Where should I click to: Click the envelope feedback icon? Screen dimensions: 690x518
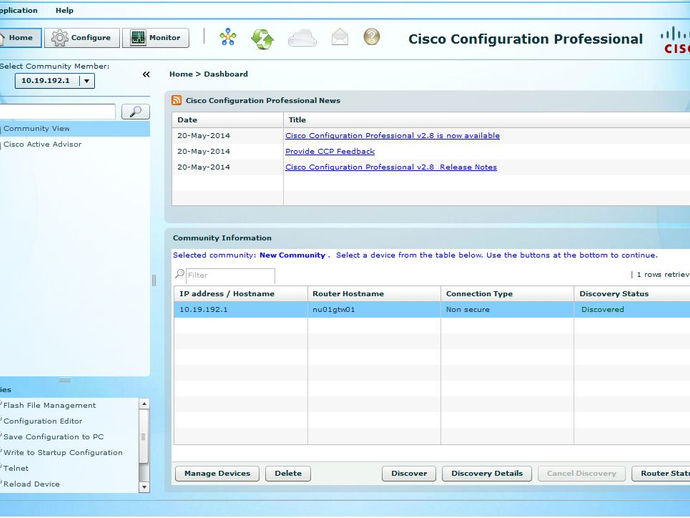point(340,37)
